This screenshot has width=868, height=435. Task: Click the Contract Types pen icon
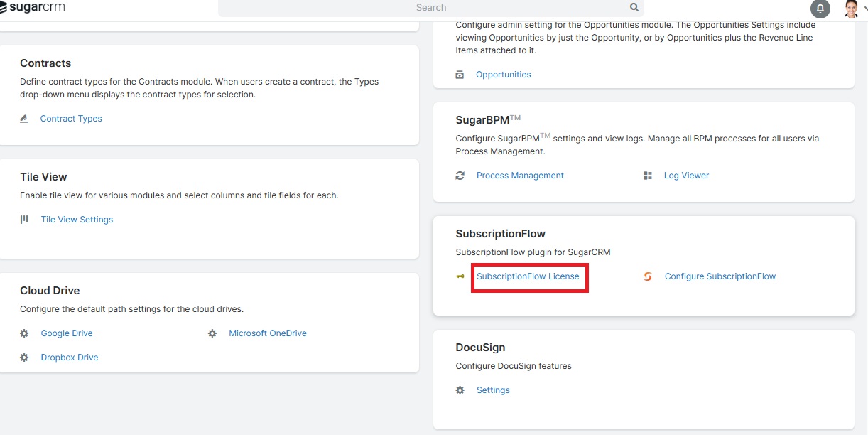tap(22, 119)
